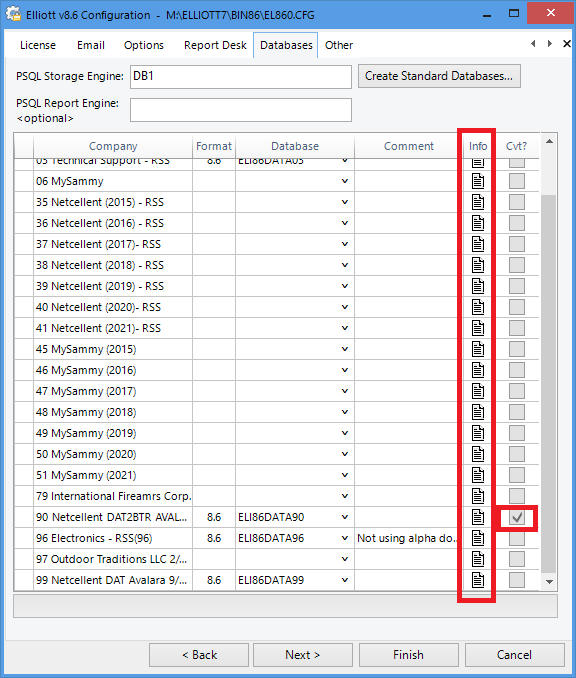Open Info icon for 48 MySammy (2018)

(x=477, y=412)
